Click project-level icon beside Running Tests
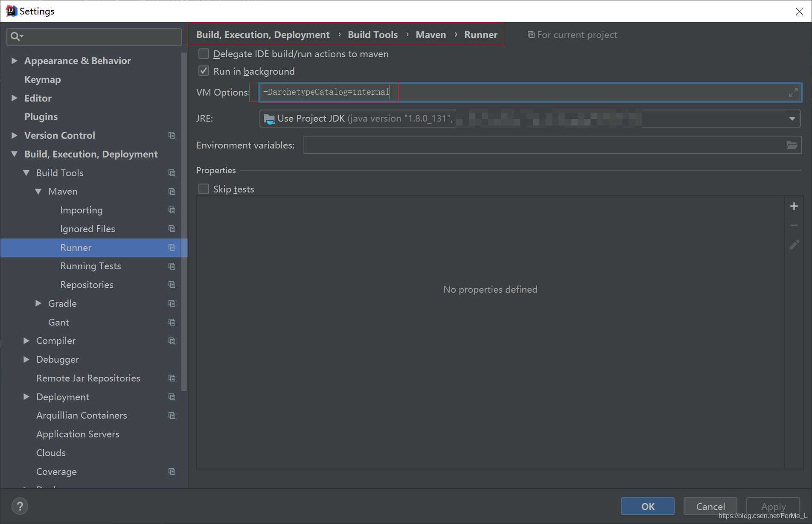Viewport: 812px width, 524px height. pyautogui.click(x=172, y=266)
